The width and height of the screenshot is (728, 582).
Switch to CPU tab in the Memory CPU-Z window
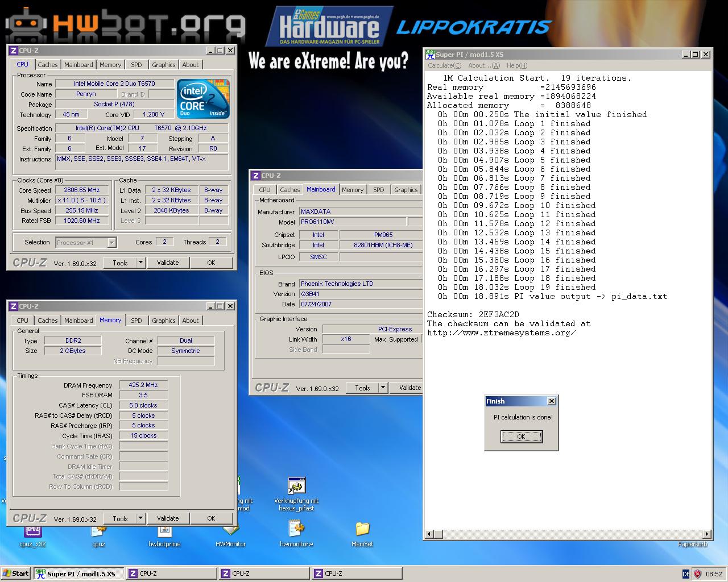click(23, 321)
